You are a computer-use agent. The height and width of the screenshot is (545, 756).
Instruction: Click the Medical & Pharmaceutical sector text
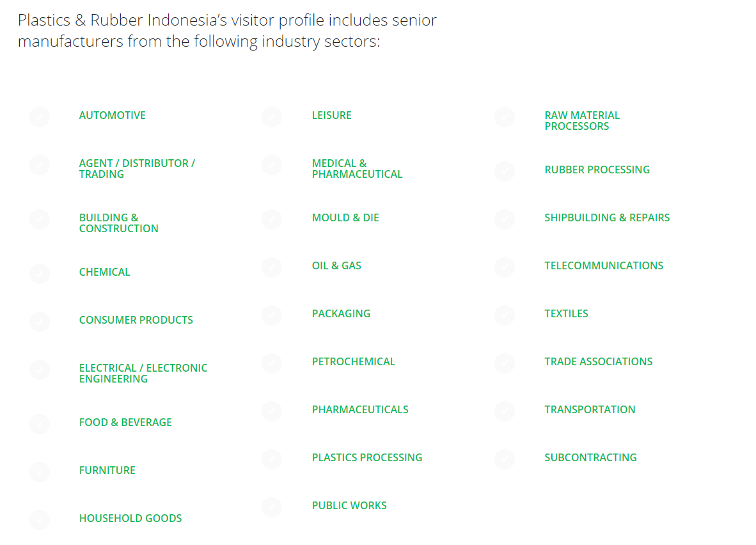357,169
